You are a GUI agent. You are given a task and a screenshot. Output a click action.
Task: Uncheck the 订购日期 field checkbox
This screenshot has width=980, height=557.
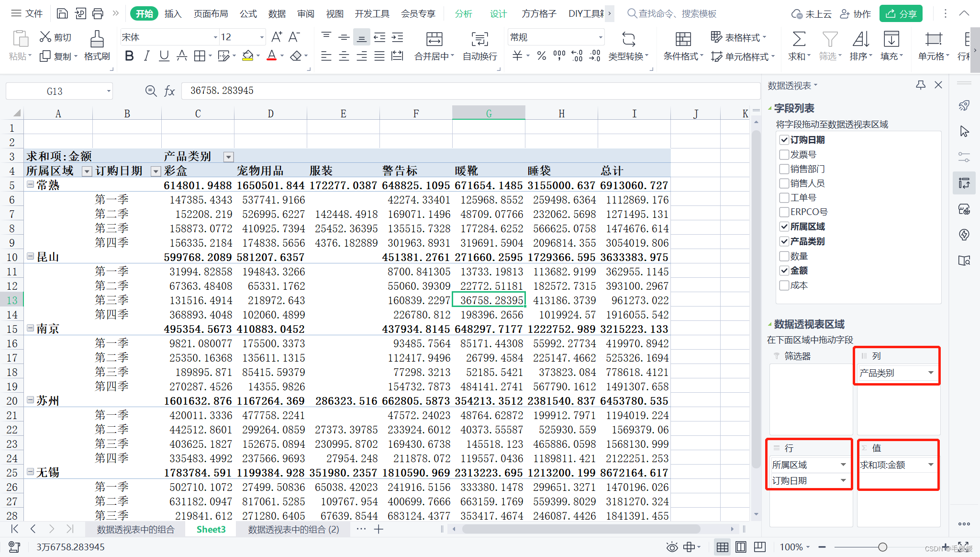pos(784,140)
